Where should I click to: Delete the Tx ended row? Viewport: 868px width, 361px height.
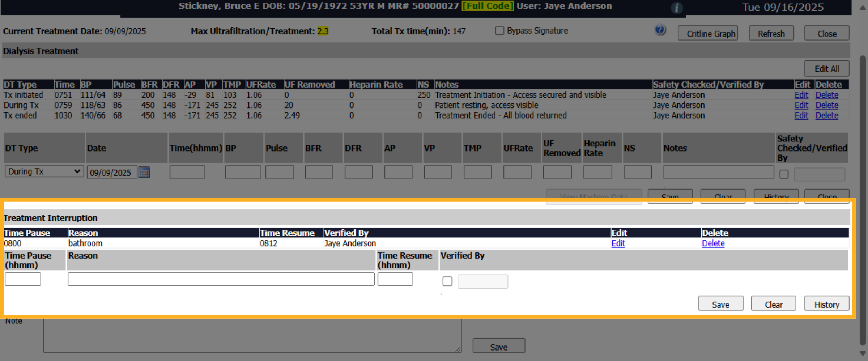[x=827, y=115]
